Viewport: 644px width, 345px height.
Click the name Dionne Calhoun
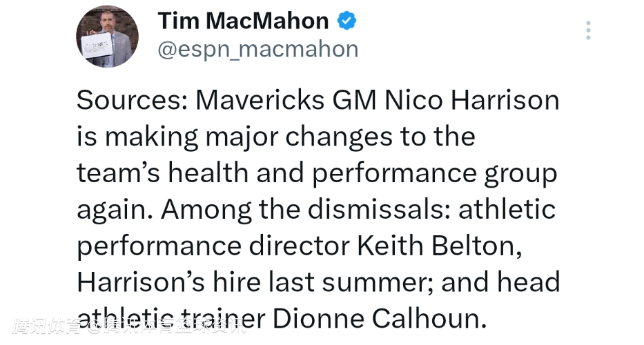[380, 319]
